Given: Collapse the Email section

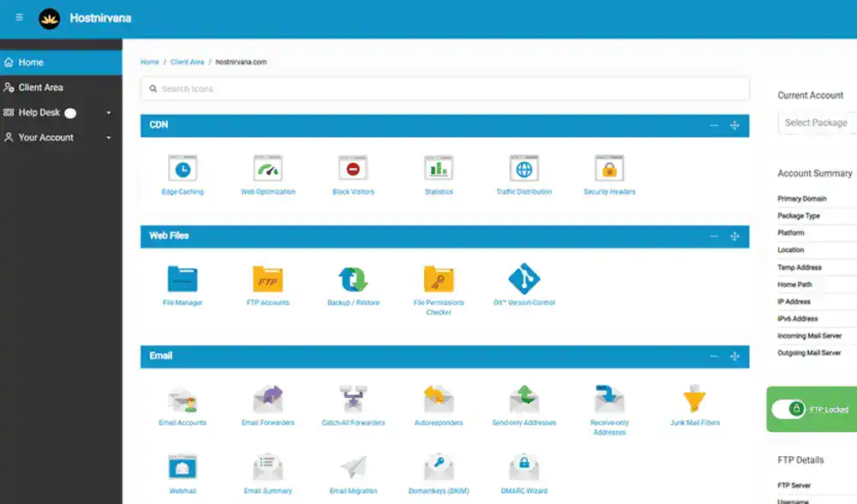Looking at the screenshot, I should click(x=714, y=357).
